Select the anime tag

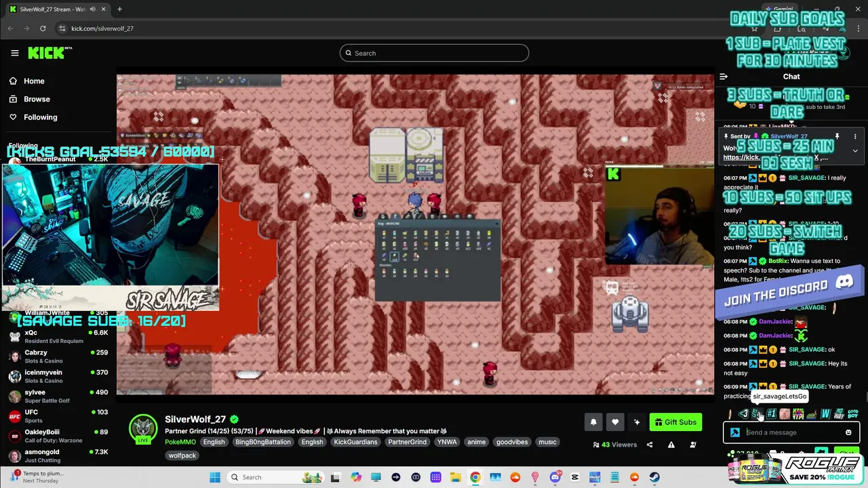point(477,442)
